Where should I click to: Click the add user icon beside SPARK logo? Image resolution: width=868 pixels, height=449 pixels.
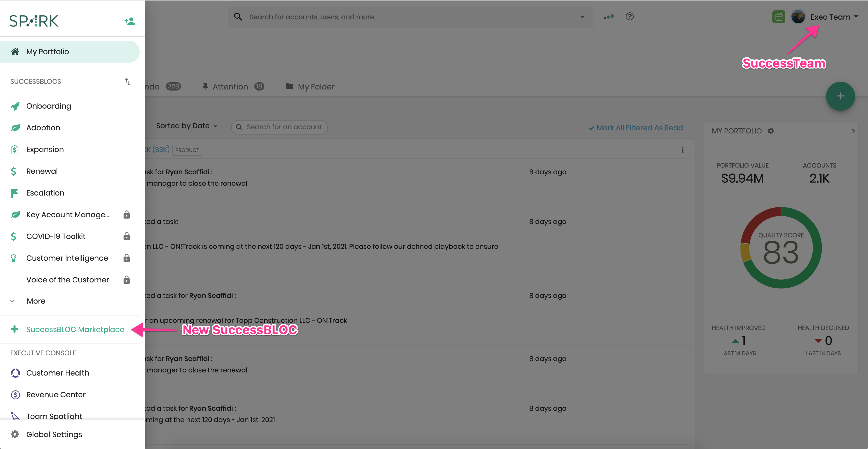[130, 21]
